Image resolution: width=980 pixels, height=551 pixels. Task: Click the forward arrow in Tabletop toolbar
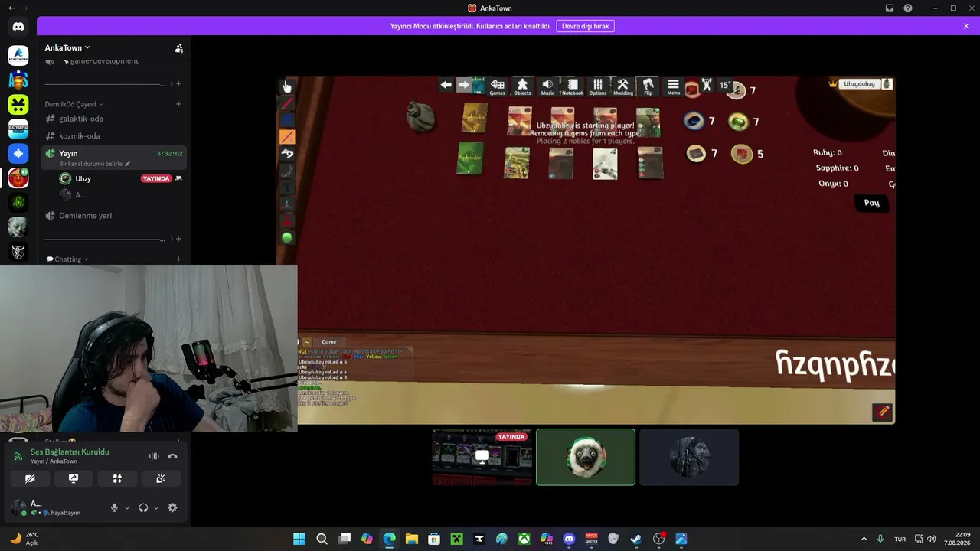click(464, 85)
